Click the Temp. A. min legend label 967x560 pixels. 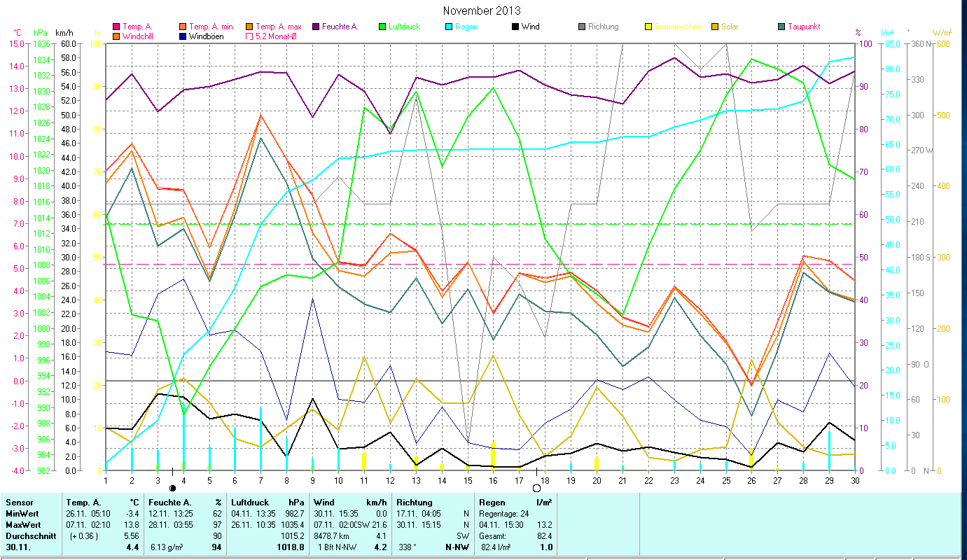point(209,27)
